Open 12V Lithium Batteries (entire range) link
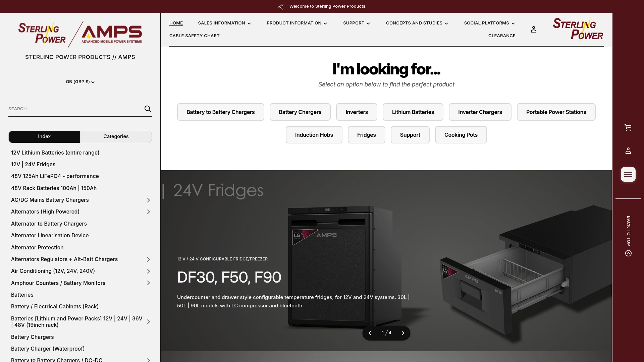The image size is (644, 362). (55, 153)
